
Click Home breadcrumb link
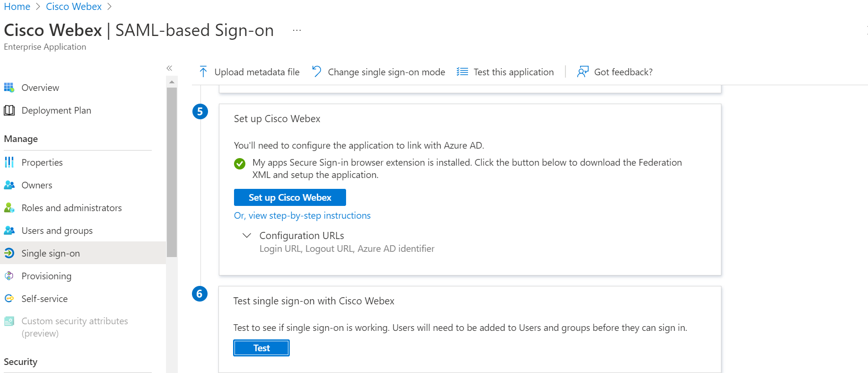[17, 7]
